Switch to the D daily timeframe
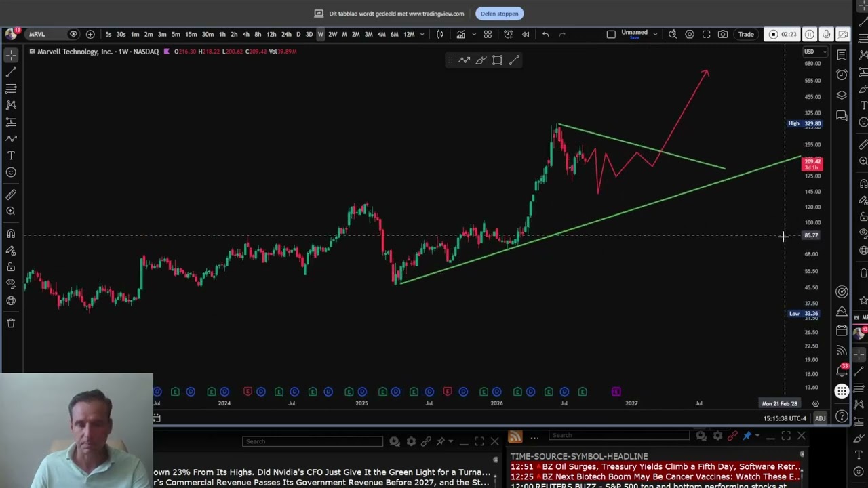The image size is (868, 488). pyautogui.click(x=298, y=34)
